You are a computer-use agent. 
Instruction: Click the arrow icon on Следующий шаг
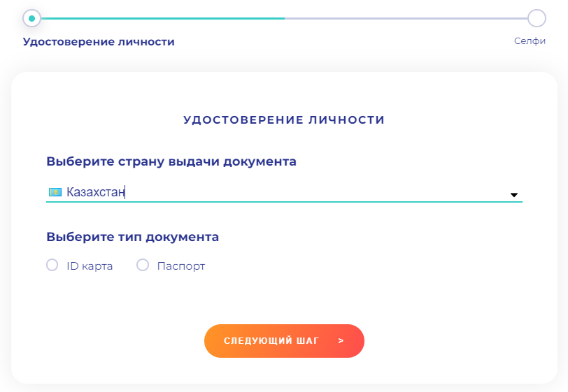tap(341, 341)
